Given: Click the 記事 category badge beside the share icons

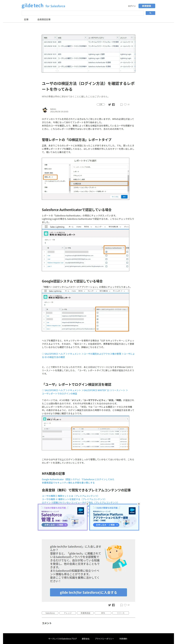Looking at the screenshot, I should pyautogui.click(x=101, y=105).
